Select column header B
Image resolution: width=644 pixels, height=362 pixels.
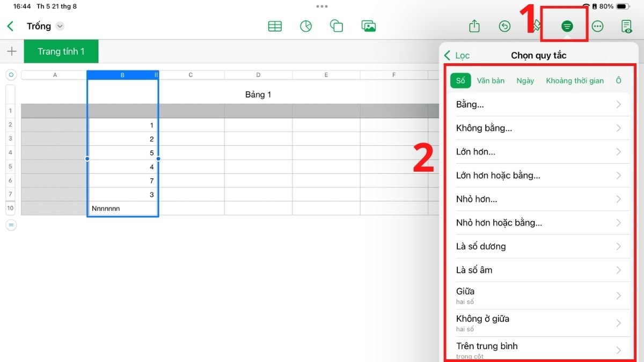122,75
